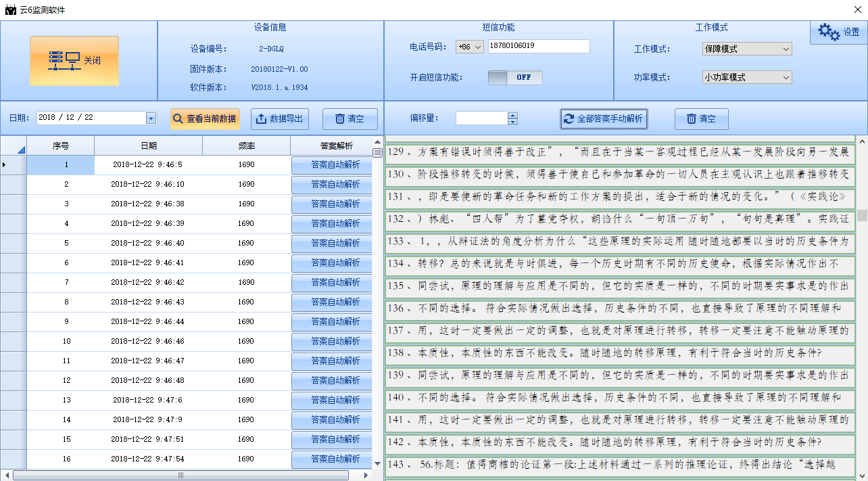Click the right panel trash 清空 button
This screenshot has height=481, width=868.
pyautogui.click(x=701, y=118)
